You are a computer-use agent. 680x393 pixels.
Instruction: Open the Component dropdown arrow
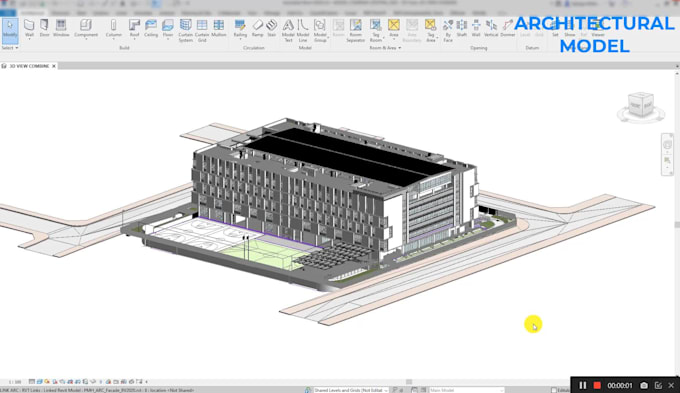tap(86, 39)
